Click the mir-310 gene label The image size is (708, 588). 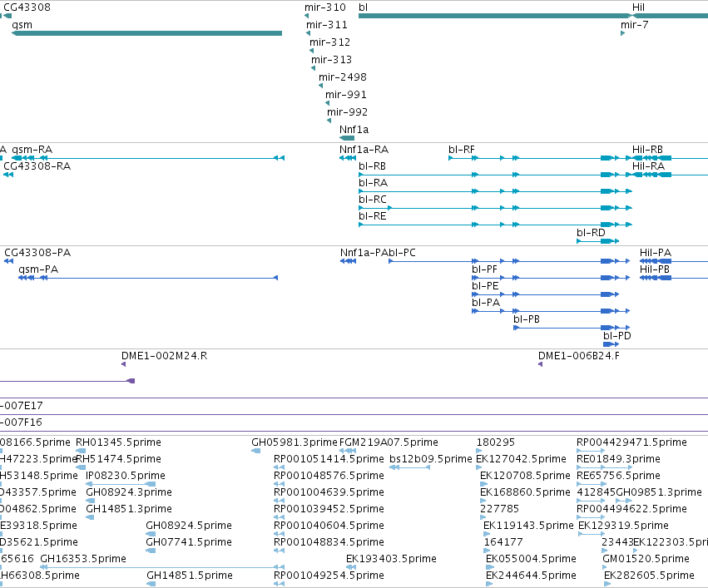pos(325,7)
